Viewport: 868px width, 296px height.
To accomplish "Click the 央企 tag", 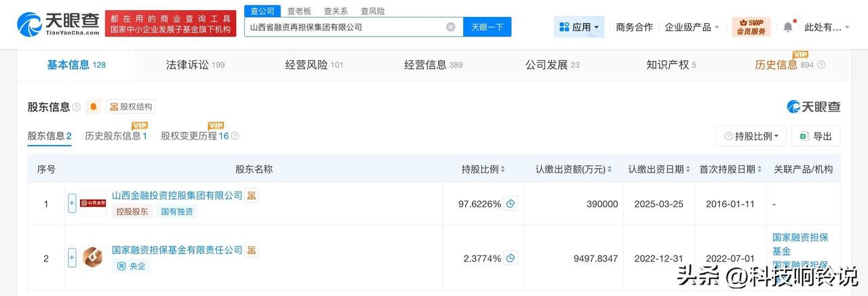I will [x=131, y=266].
